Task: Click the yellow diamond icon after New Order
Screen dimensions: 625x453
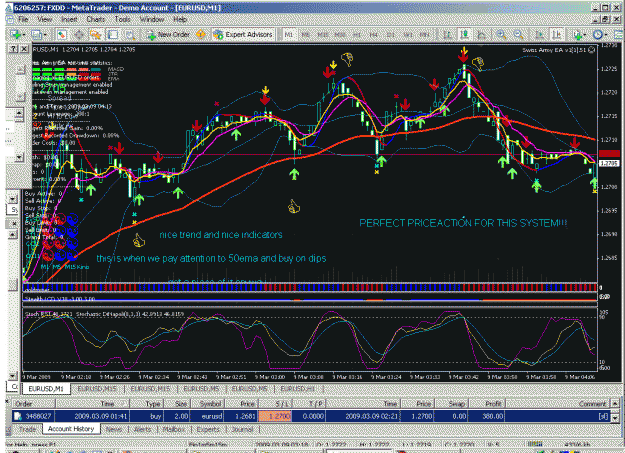Action: tap(200, 35)
